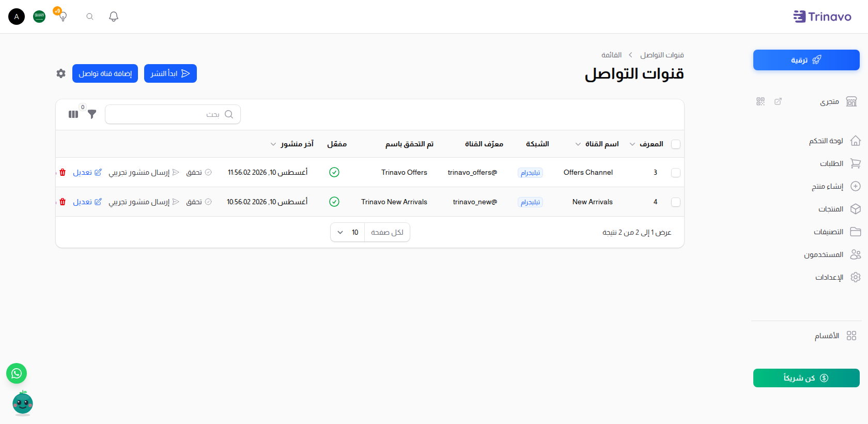Screen dimensions: 868x424
Task: Edit the Offers Channel row
Action: 87,172
